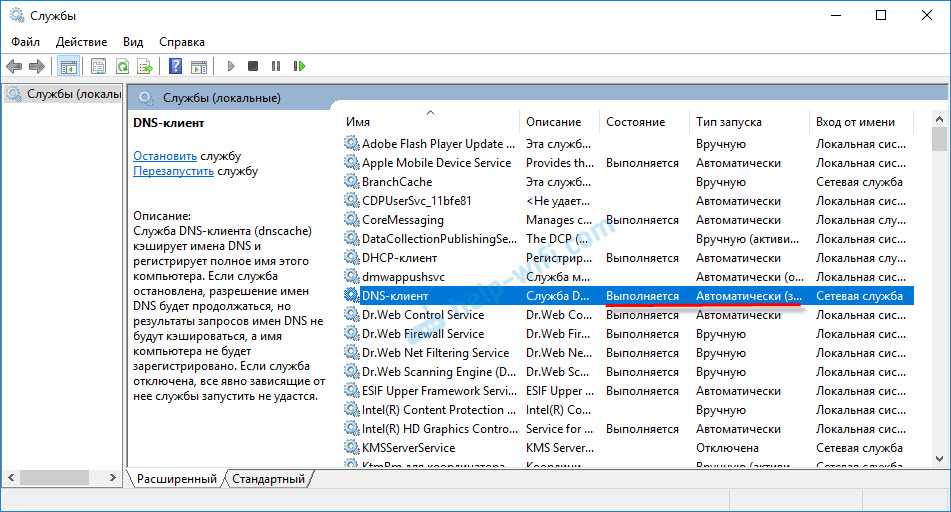Open the Вид menu
The image size is (951, 512).
pyautogui.click(x=133, y=42)
